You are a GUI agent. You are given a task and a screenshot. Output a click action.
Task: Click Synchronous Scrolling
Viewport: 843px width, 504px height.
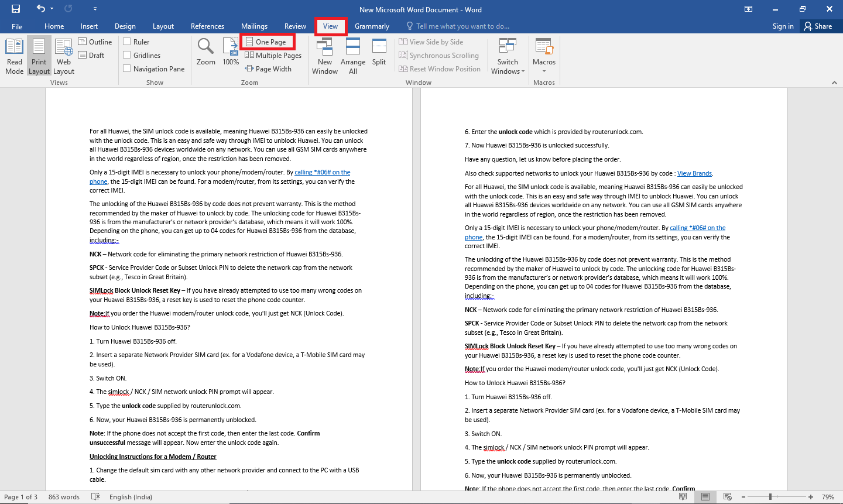(x=438, y=56)
